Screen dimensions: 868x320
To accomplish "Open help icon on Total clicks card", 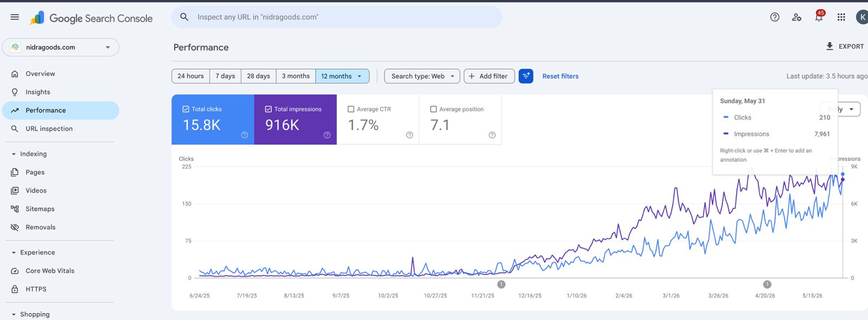I will [245, 135].
